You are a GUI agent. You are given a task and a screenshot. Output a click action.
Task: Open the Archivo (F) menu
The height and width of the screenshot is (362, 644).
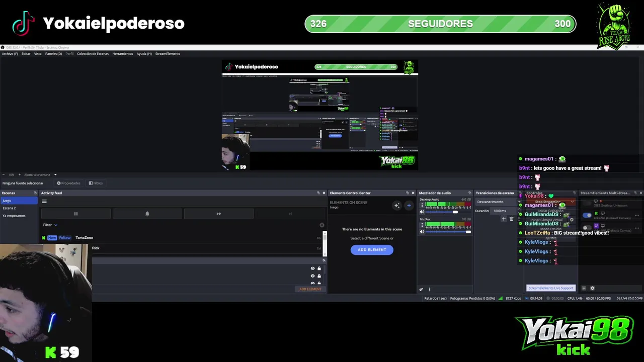point(10,54)
